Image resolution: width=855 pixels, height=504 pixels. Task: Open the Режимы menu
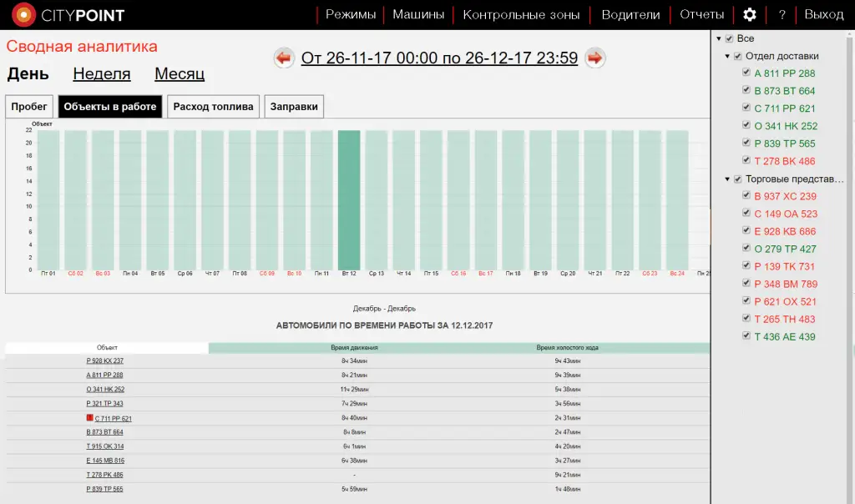click(353, 14)
